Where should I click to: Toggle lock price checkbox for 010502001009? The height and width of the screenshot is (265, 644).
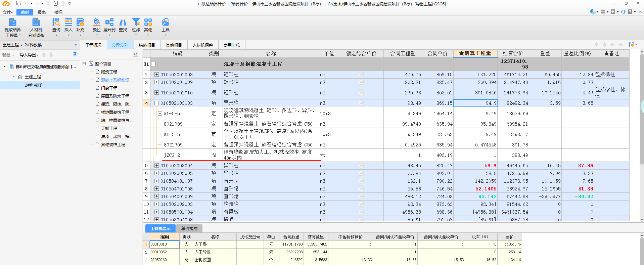click(x=361, y=82)
